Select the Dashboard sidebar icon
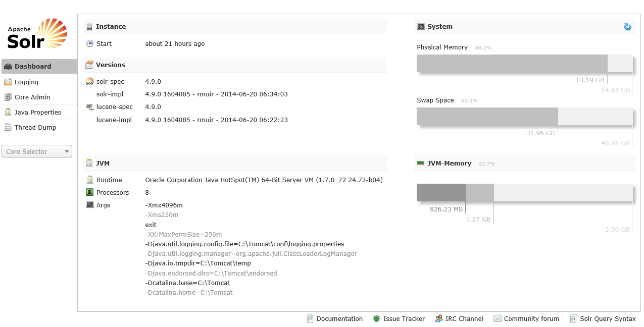 coord(9,66)
